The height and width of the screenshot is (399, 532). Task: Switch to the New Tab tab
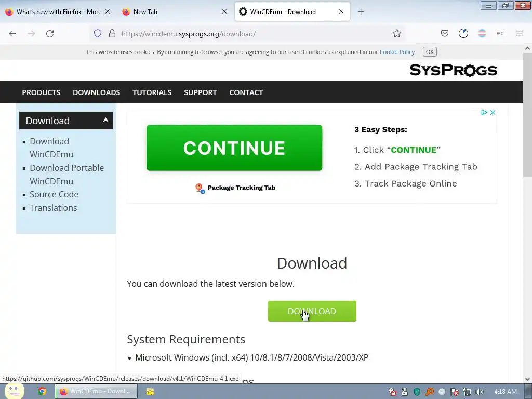170,12
